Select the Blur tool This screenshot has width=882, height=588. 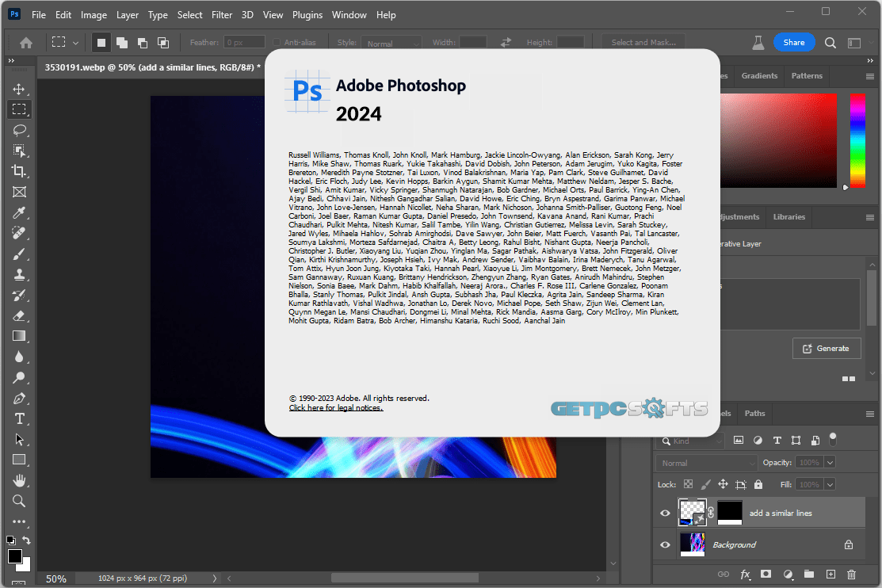[x=19, y=357]
